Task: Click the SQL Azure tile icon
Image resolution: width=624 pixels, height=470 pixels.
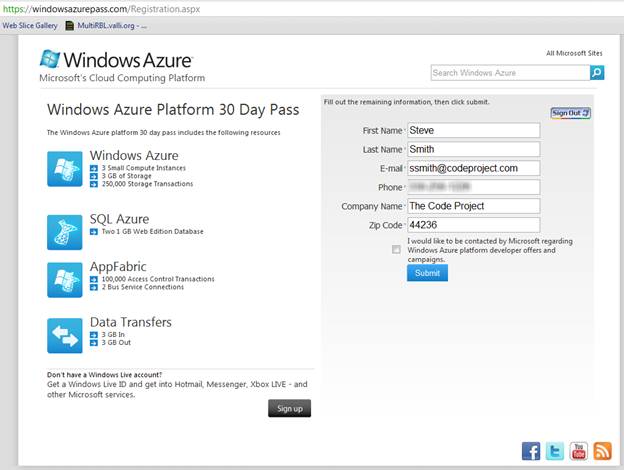Action: pyautogui.click(x=65, y=232)
